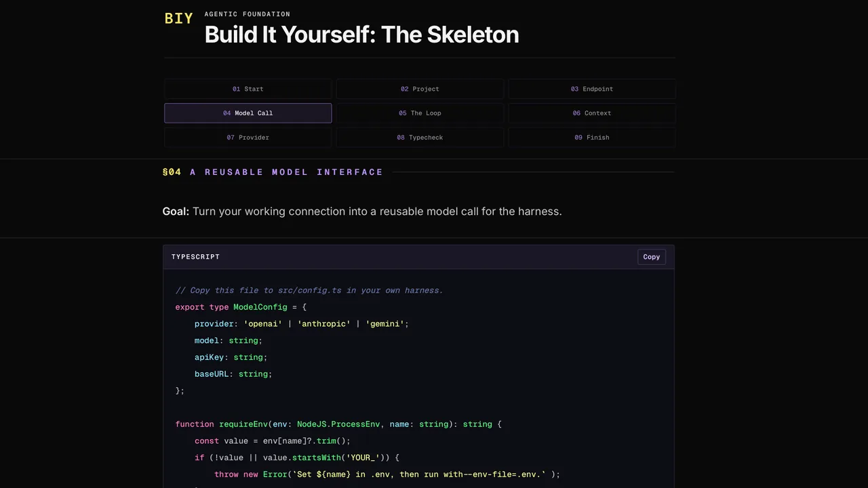Go to the 02 Project step

(x=420, y=89)
